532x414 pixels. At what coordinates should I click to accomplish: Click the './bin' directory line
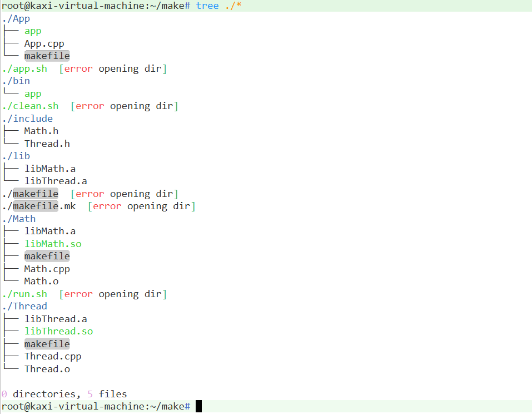point(16,81)
